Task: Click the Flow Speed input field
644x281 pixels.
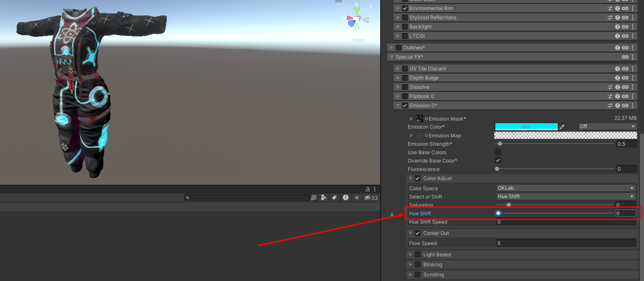Action: (566, 243)
